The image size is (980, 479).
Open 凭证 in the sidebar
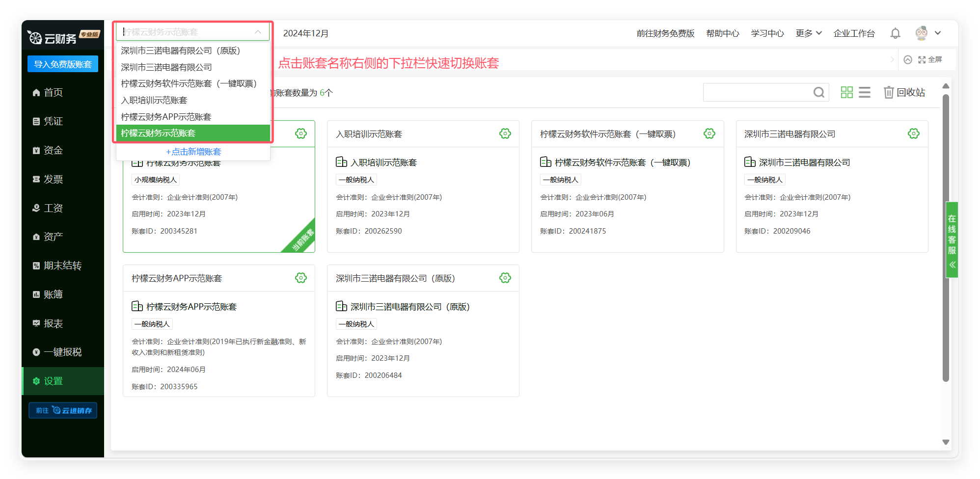click(53, 121)
